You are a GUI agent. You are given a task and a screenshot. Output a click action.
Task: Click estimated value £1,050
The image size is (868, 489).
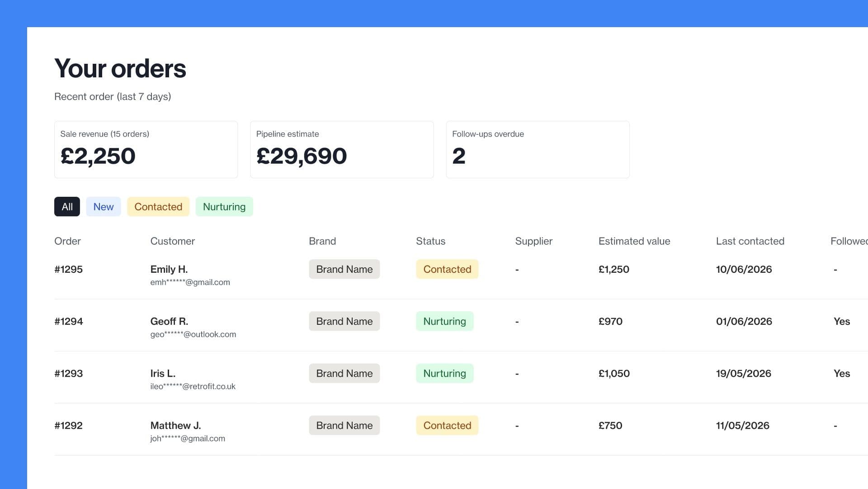click(x=614, y=373)
